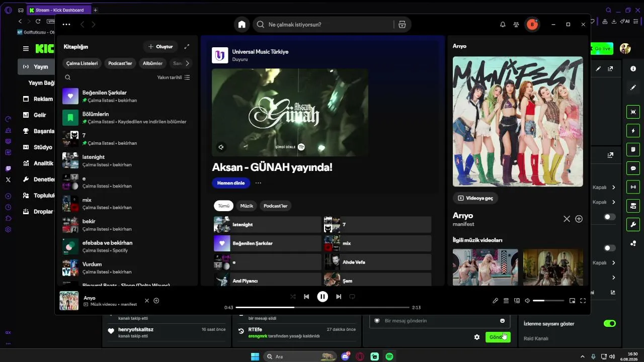
Task: Close the Arıyo now playing view
Action: [x=567, y=219]
